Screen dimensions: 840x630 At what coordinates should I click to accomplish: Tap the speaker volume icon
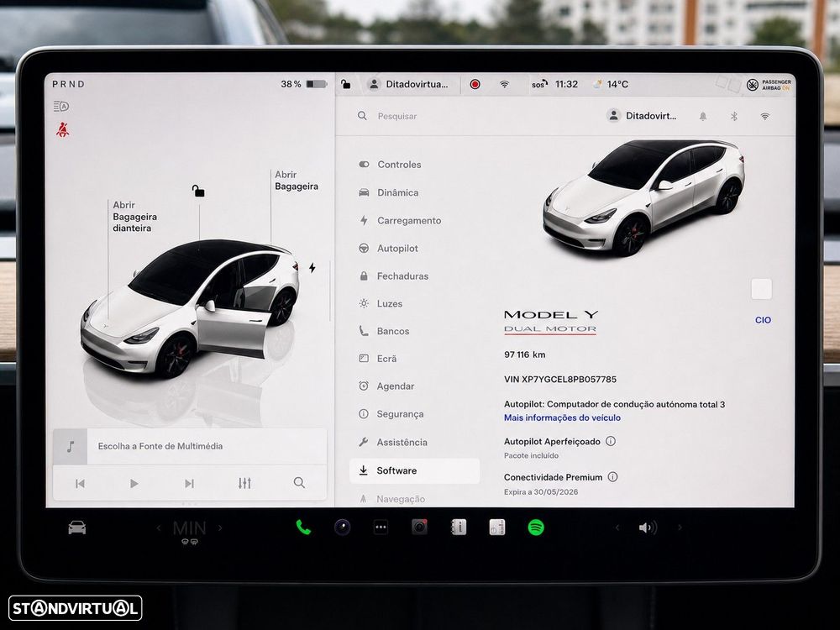tap(648, 528)
